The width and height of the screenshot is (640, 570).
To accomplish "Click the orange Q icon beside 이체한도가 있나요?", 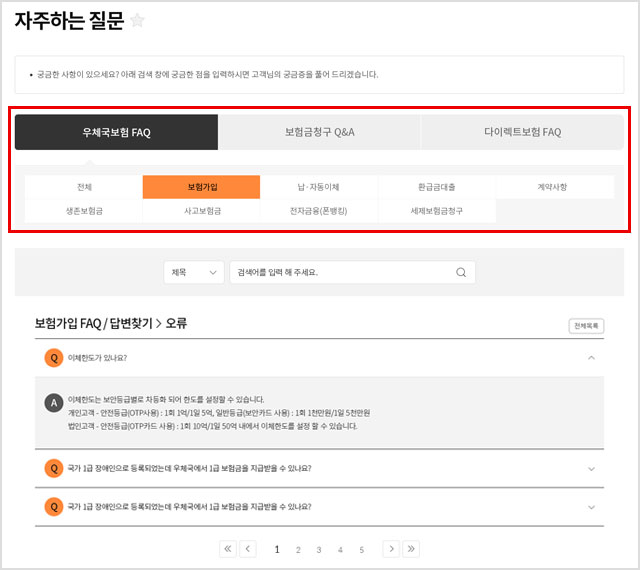I will click(x=54, y=358).
